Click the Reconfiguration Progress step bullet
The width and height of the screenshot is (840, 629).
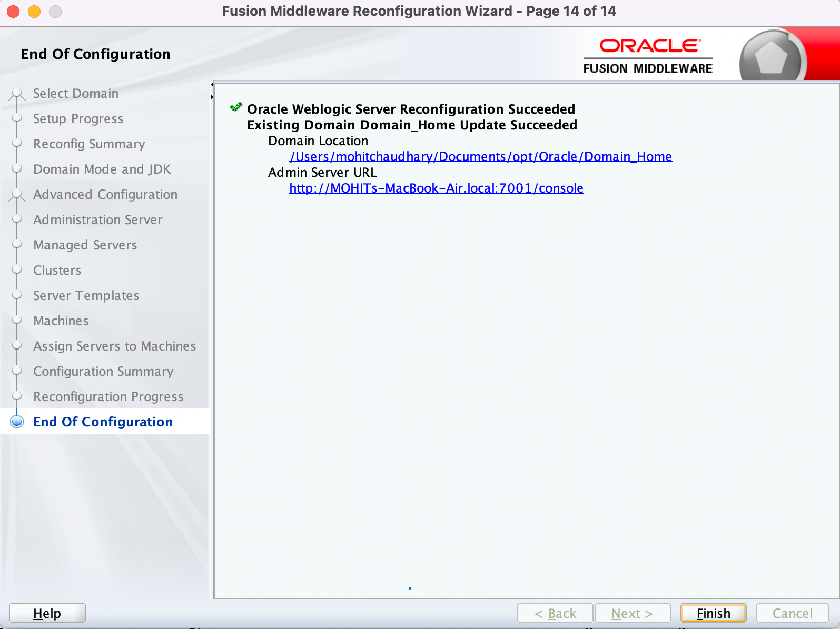tap(17, 396)
